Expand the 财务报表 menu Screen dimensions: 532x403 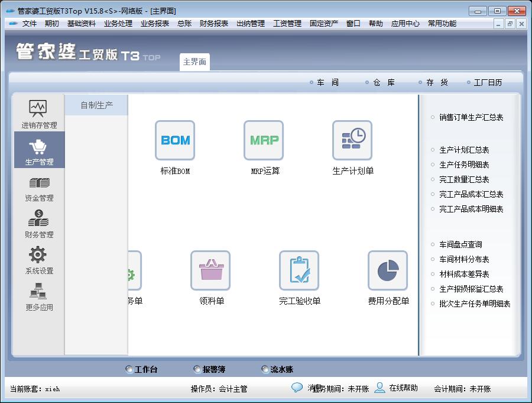pyautogui.click(x=213, y=24)
